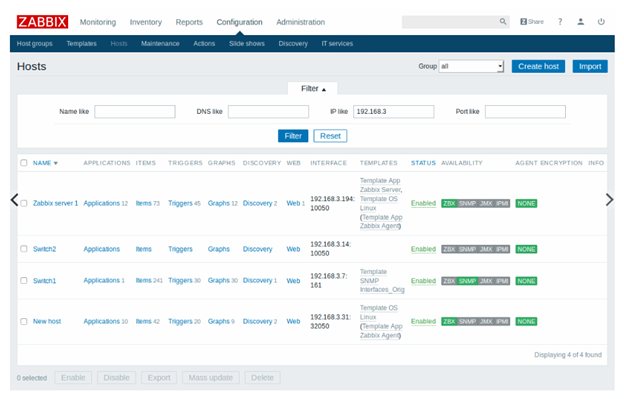Click SNMP availability badge for Switch1
Screen dimensions: 624x399
[x=467, y=281]
